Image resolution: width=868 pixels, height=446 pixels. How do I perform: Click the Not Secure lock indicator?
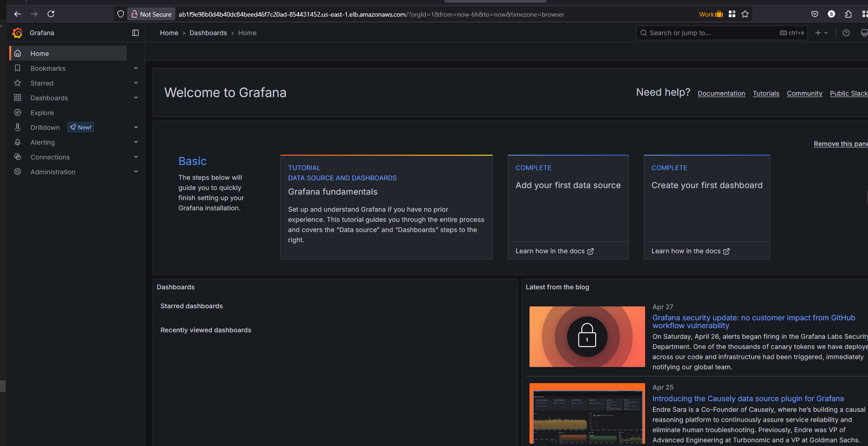[x=151, y=14]
